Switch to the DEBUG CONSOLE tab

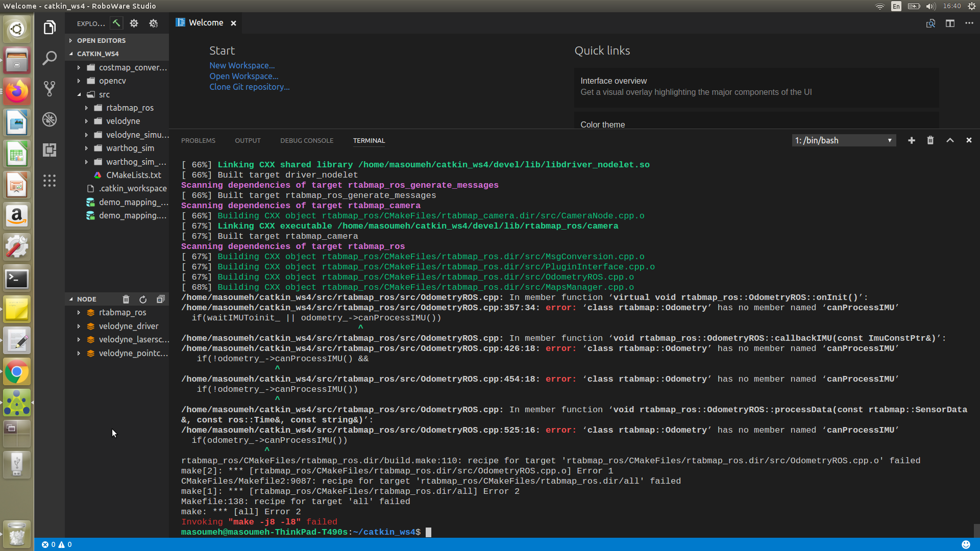pos(306,140)
